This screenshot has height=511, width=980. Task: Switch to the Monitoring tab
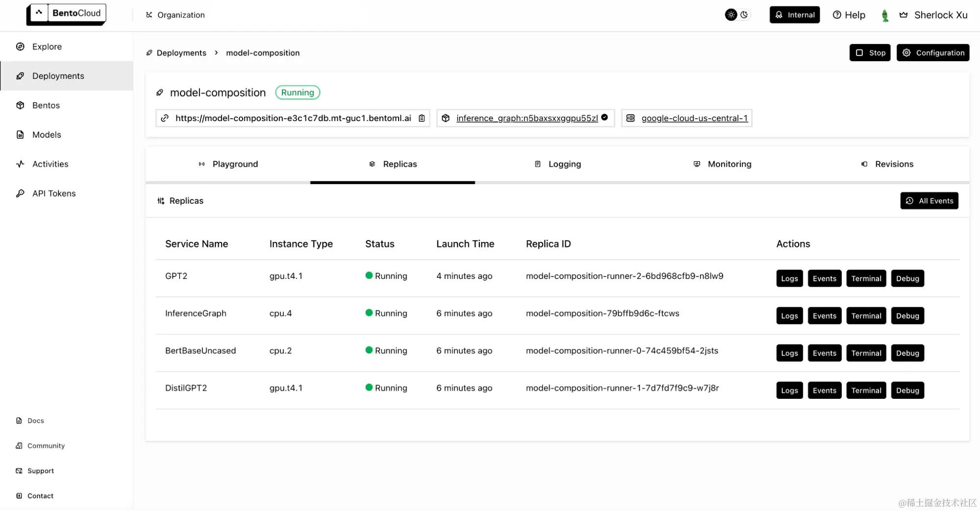coord(722,164)
